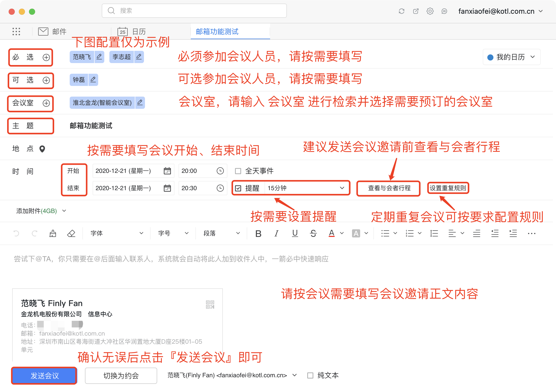Click the plus icon next to 必选
556x392 pixels.
[46, 57]
